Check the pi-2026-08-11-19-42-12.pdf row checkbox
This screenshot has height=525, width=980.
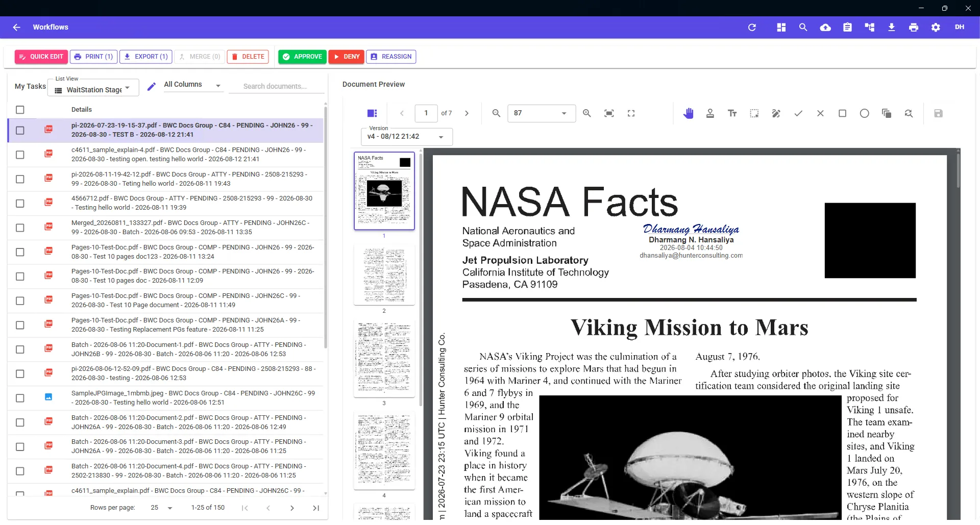coord(20,179)
